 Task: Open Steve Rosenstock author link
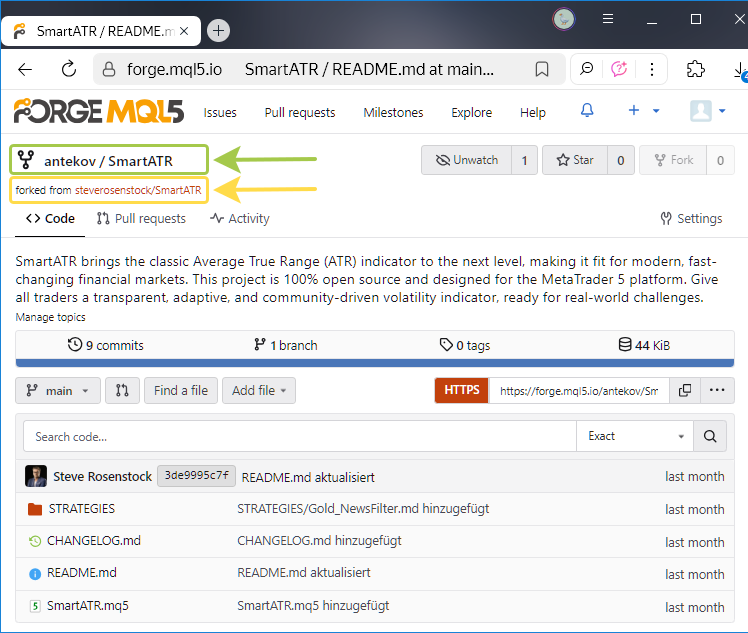point(102,477)
